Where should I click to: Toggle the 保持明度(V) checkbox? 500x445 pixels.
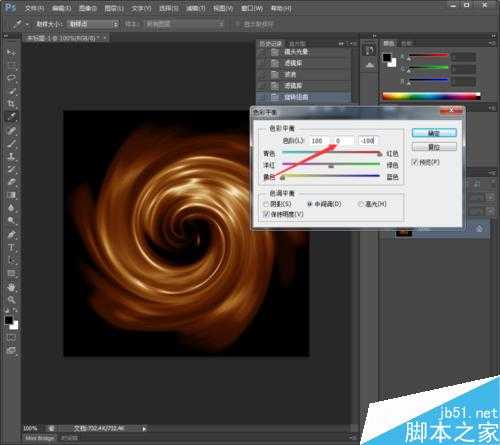pos(266,214)
